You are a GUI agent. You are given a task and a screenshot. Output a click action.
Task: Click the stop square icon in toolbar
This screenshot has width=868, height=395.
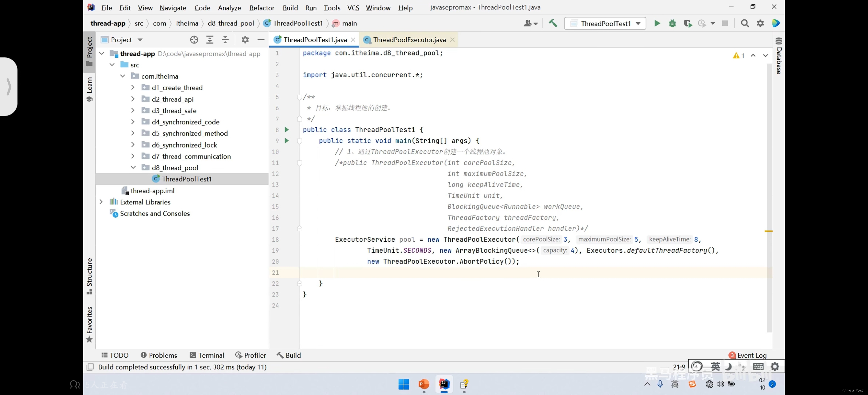click(725, 23)
